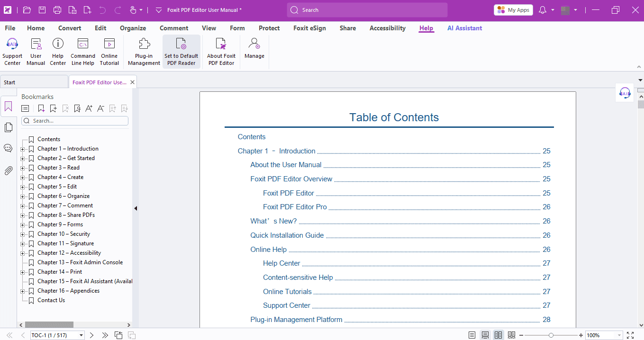Open the page number dropdown
Image resolution: width=644 pixels, height=340 pixels.
[x=81, y=335]
